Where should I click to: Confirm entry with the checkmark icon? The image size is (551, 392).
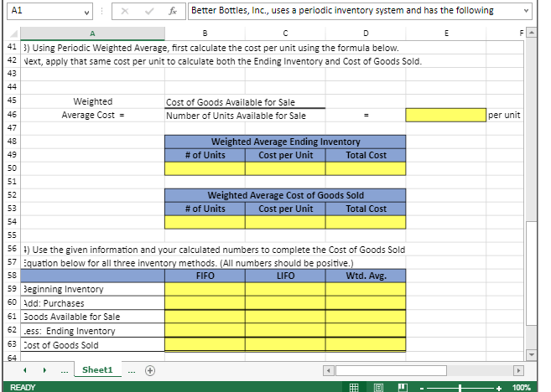pyautogui.click(x=149, y=11)
